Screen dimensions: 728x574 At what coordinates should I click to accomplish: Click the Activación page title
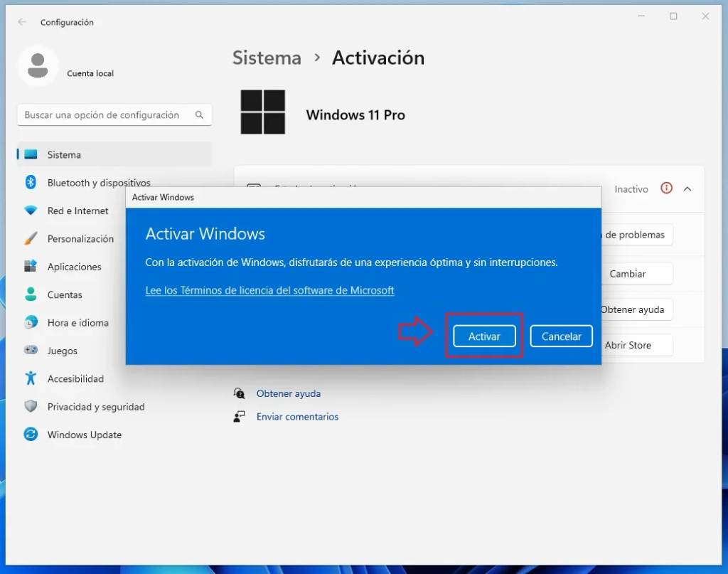click(378, 58)
